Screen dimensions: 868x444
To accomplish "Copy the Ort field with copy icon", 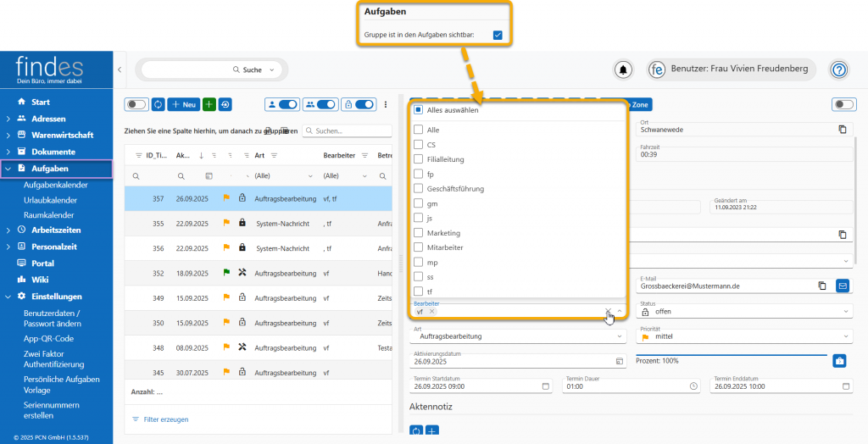I will click(842, 130).
